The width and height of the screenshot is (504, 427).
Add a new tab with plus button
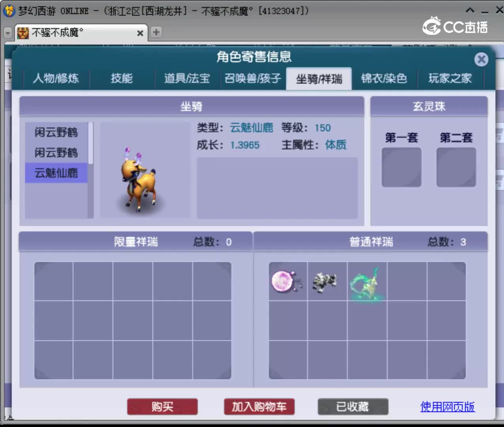click(x=156, y=32)
